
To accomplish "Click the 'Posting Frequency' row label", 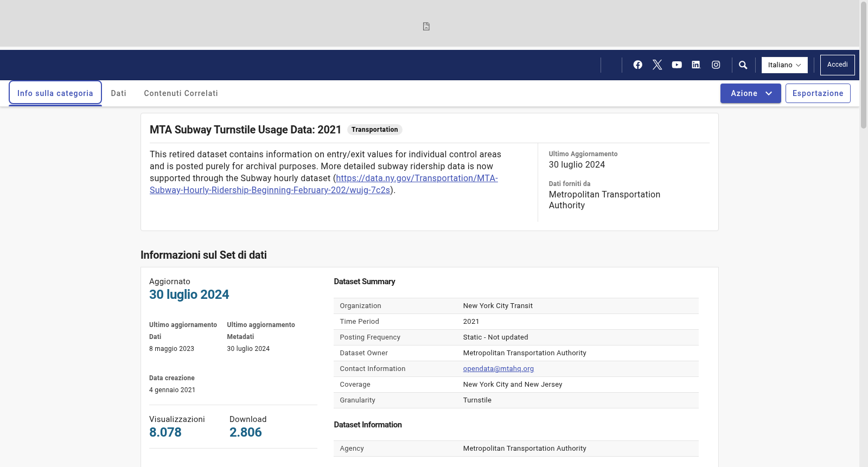I will click(x=370, y=337).
